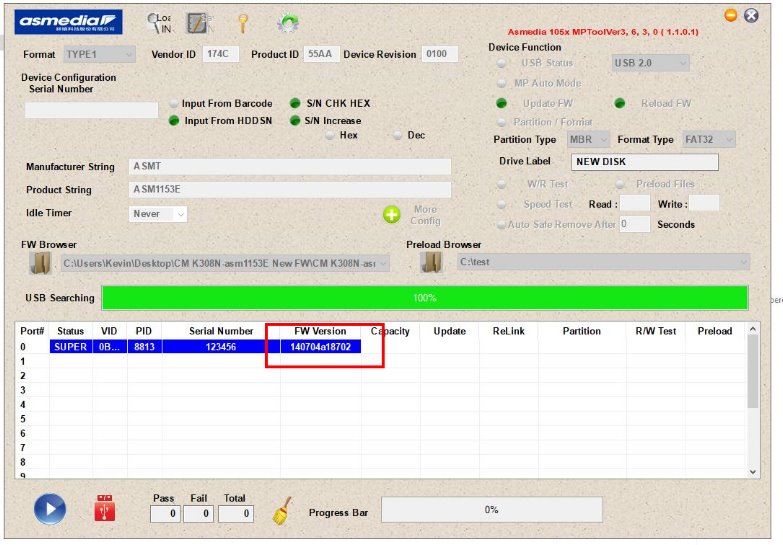Click the FW Version column header
783x545 pixels.
[x=320, y=331]
